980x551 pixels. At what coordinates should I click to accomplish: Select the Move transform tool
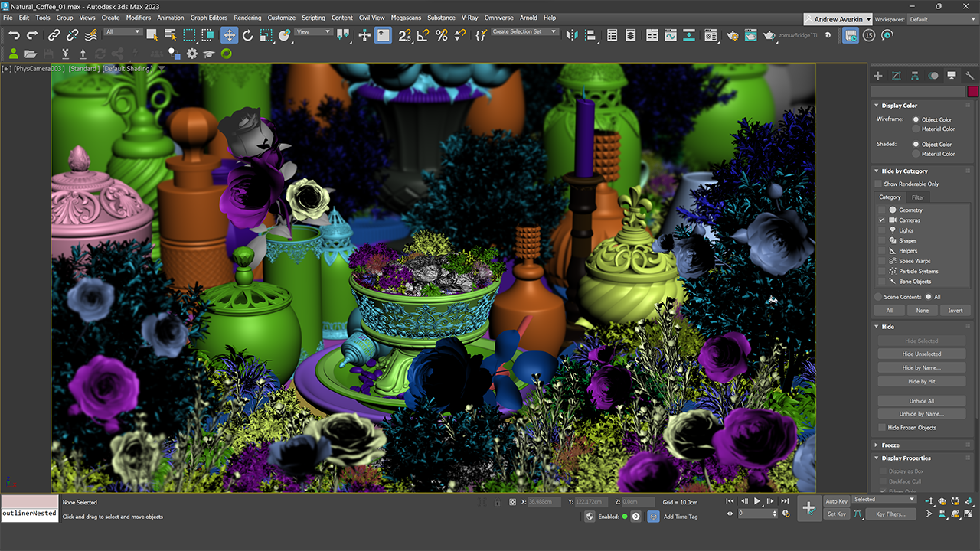click(x=229, y=35)
